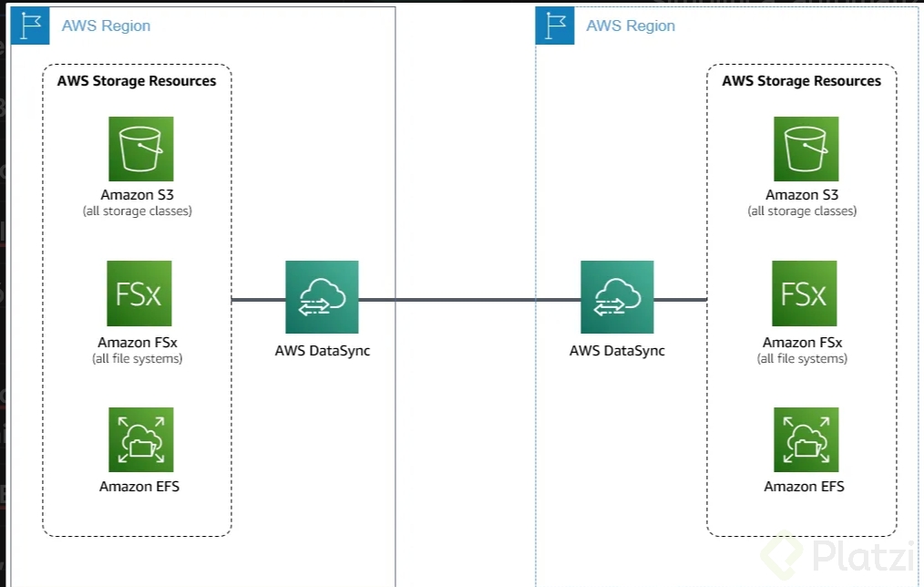This screenshot has height=587, width=924.
Task: Select the Amazon EFS icon in left region
Action: (141, 439)
